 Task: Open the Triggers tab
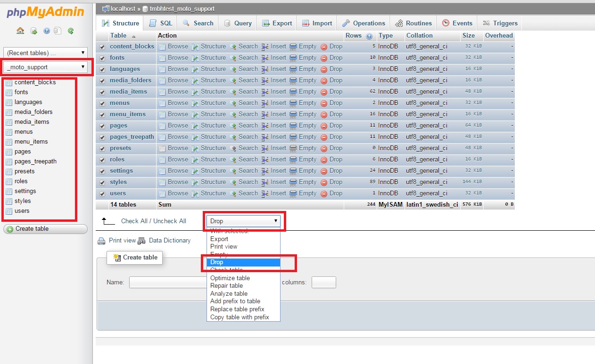[500, 23]
